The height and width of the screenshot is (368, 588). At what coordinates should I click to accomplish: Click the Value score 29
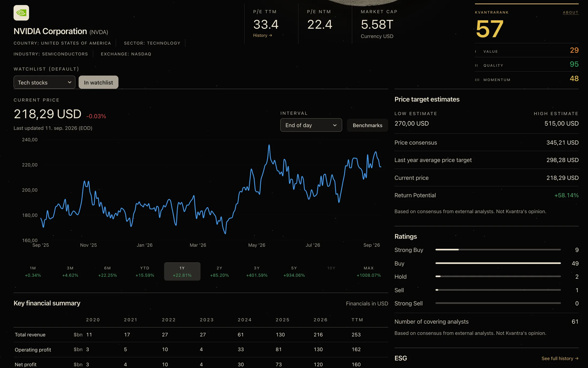coord(574,50)
